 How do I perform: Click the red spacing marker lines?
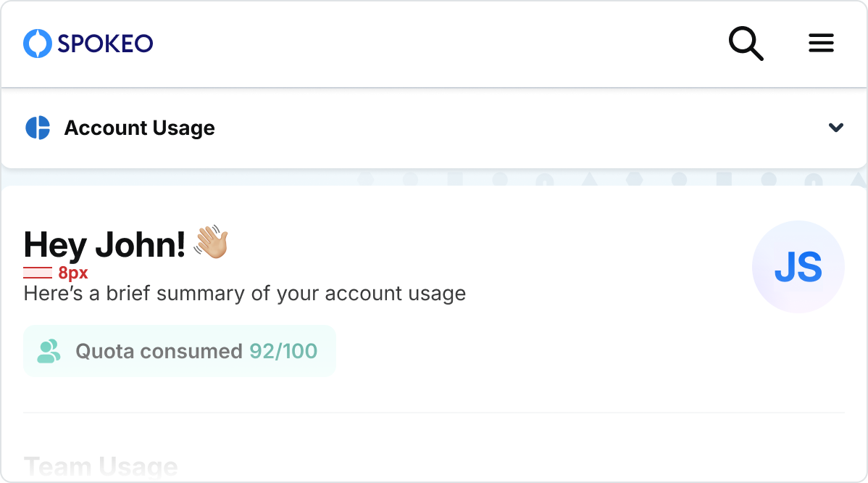38,273
